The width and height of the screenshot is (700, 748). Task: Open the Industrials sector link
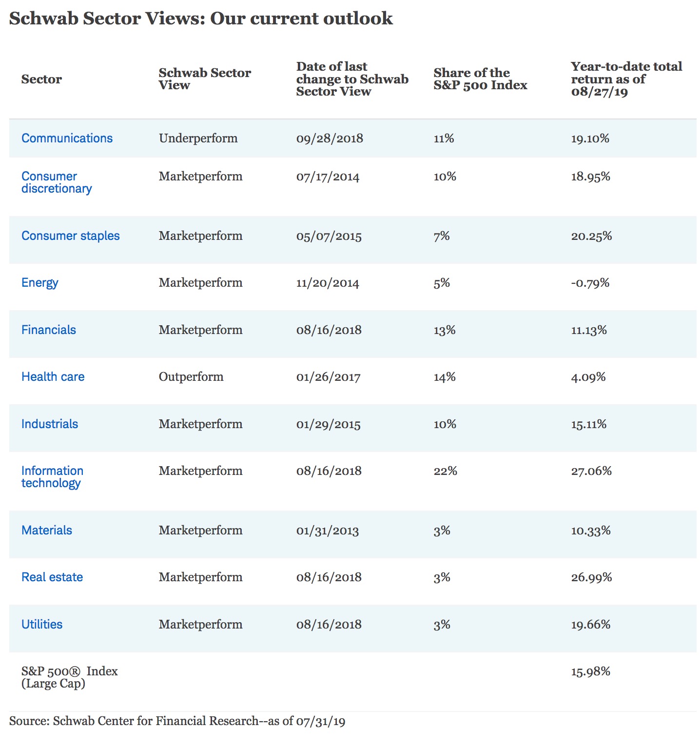(50, 424)
